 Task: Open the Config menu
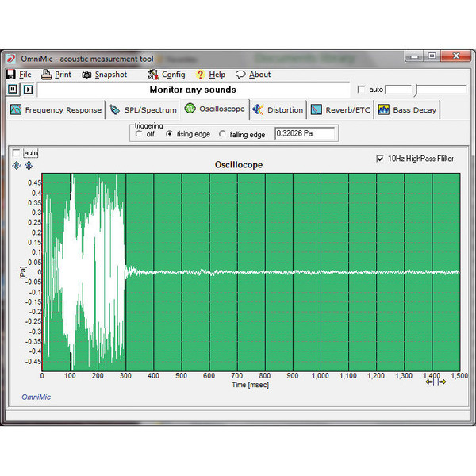167,75
